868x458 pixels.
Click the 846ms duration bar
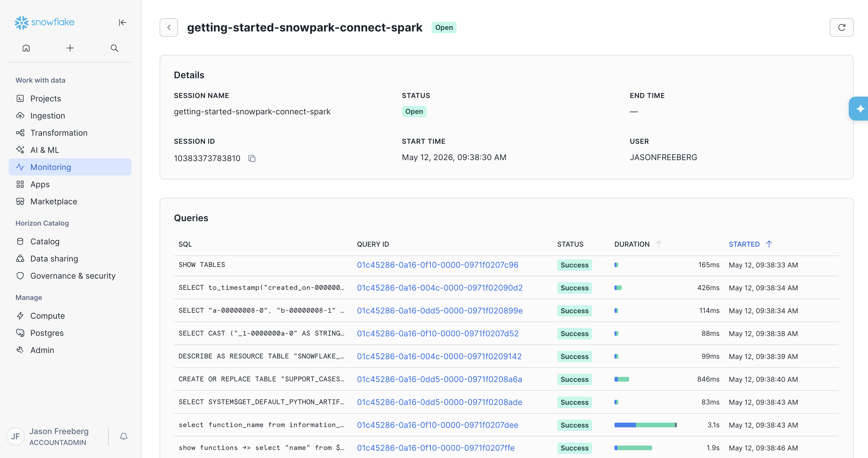coord(621,379)
